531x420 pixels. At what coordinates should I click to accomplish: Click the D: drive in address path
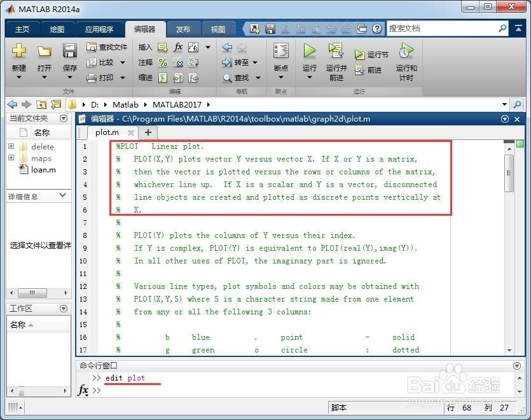(x=95, y=105)
